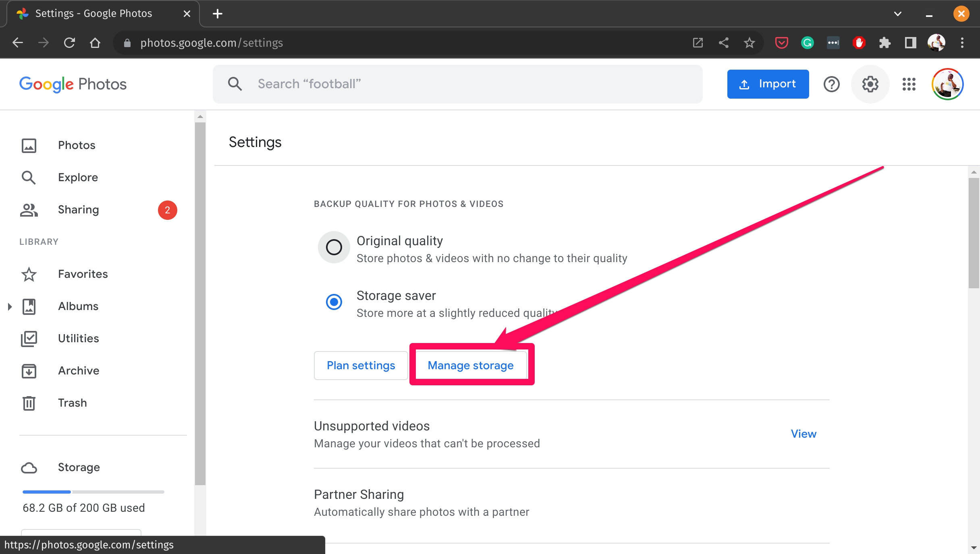The image size is (980, 554).
Task: Open a new tab with the plus button
Action: 218,14
